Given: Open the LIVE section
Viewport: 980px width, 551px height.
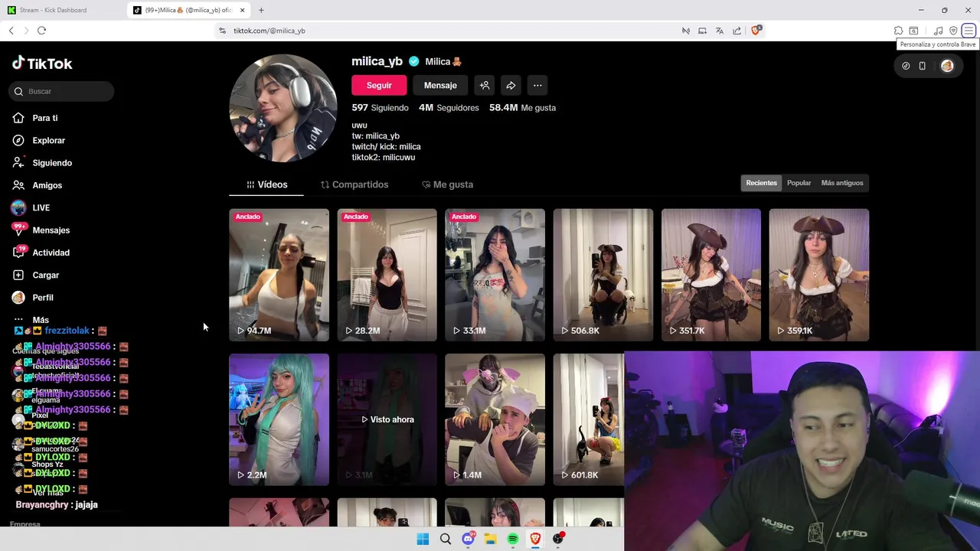Looking at the screenshot, I should 41,207.
